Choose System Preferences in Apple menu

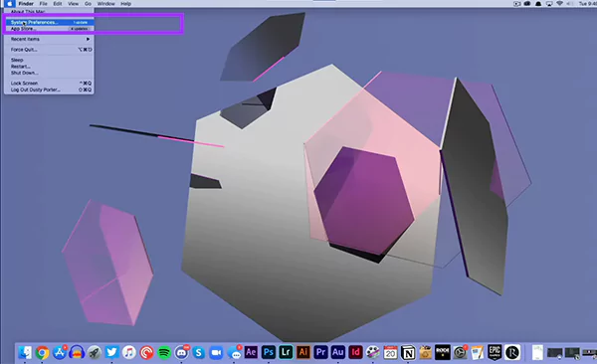point(49,22)
